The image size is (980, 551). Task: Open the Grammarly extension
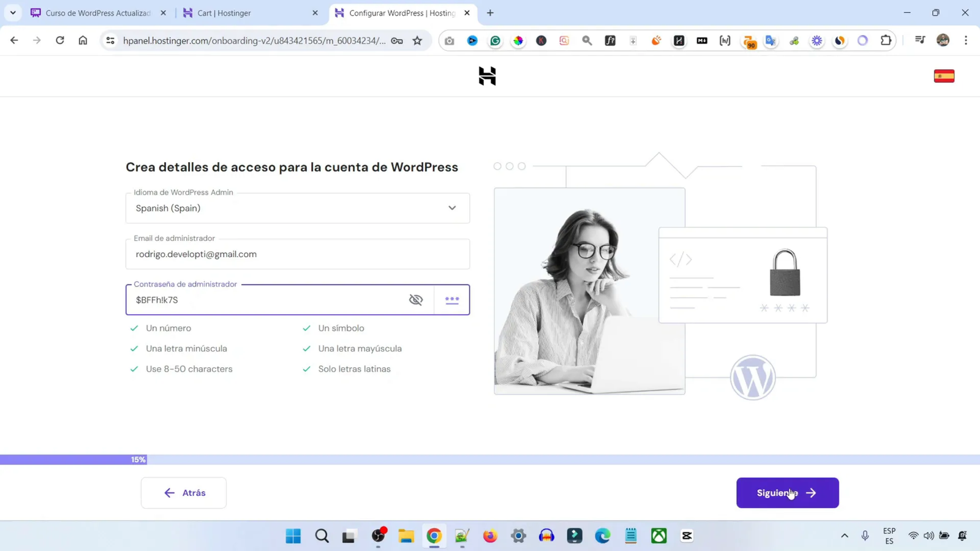(x=496, y=40)
